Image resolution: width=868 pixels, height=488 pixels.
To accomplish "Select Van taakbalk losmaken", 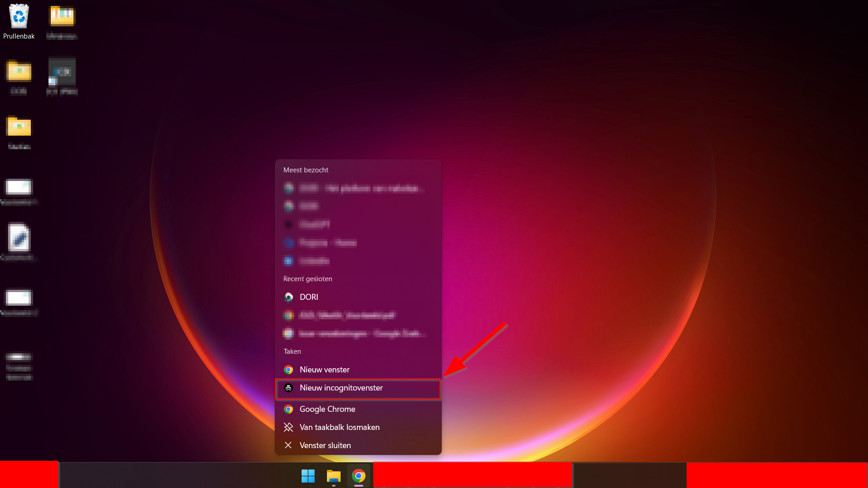I will 339,427.
